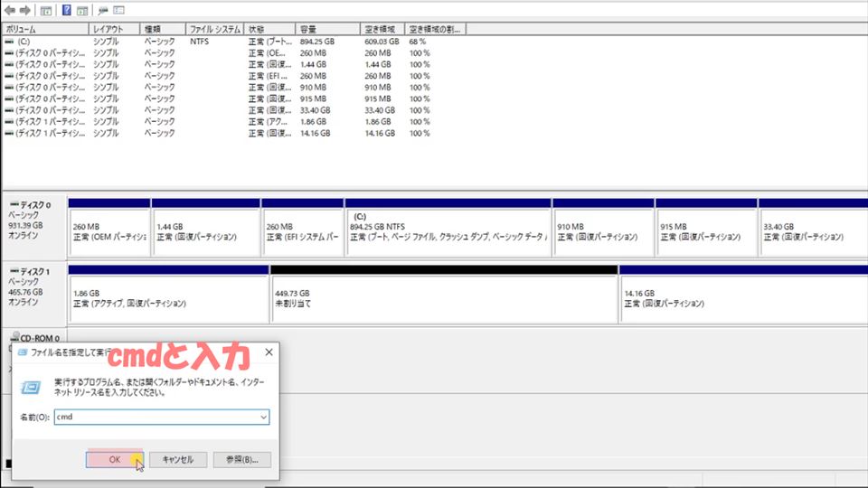Click the disk rescan key toolbar icon
This screenshot has width=868, height=488.
coord(102,10)
